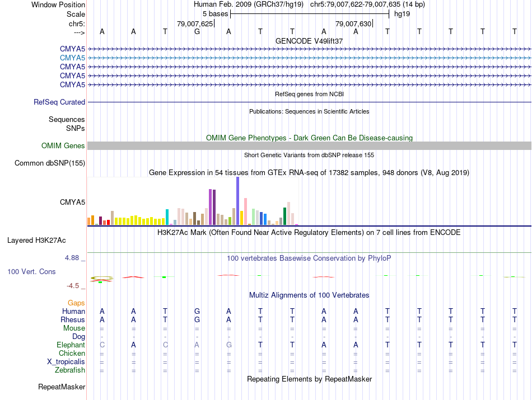Click the Common dbSNP(155) label
Viewport: 532px width, 400px height.
tap(49, 163)
